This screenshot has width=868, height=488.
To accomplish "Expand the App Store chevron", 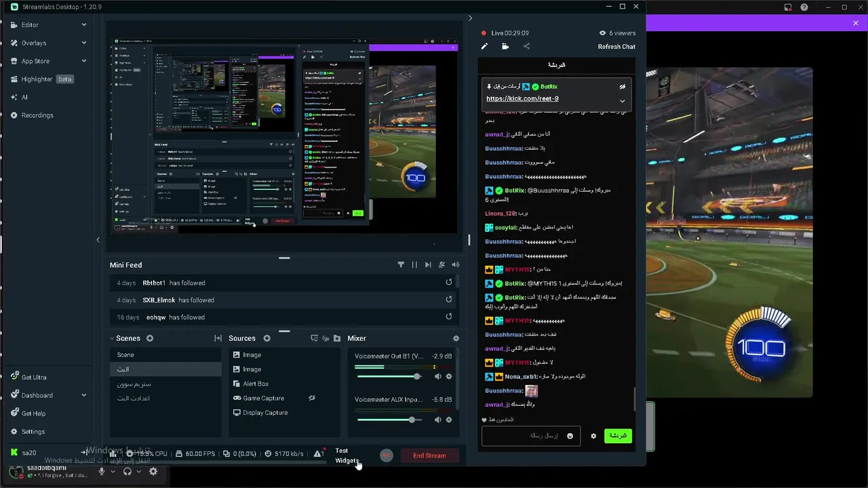I will tap(84, 61).
